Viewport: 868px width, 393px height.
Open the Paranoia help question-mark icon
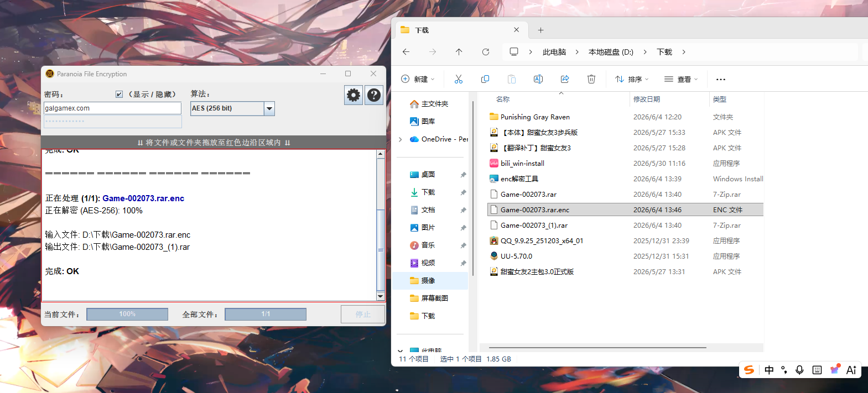(x=374, y=95)
